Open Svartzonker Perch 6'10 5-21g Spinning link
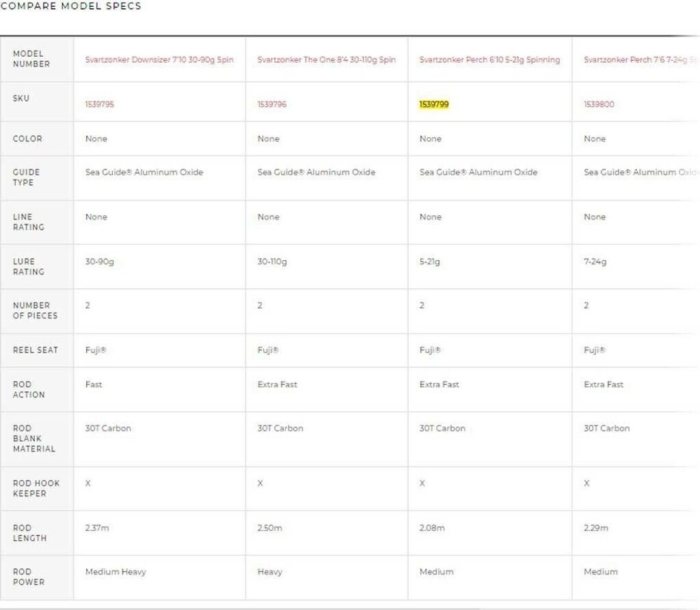The width and height of the screenshot is (700, 610). click(x=489, y=60)
